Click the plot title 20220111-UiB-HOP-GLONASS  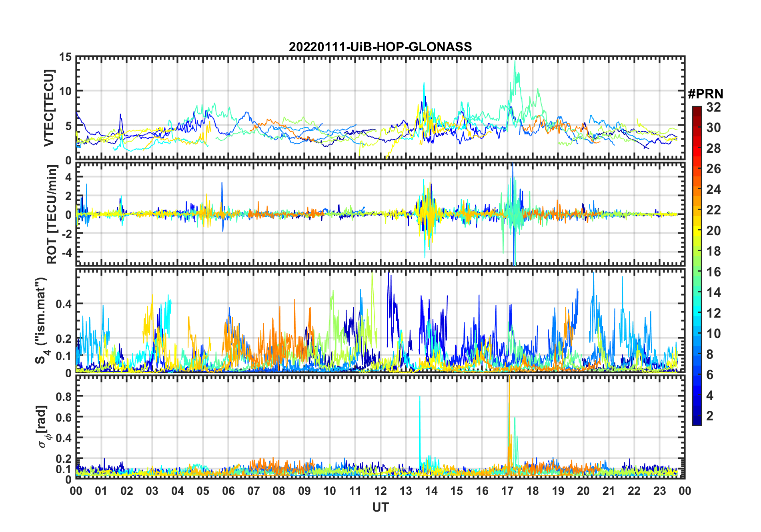[380, 47]
